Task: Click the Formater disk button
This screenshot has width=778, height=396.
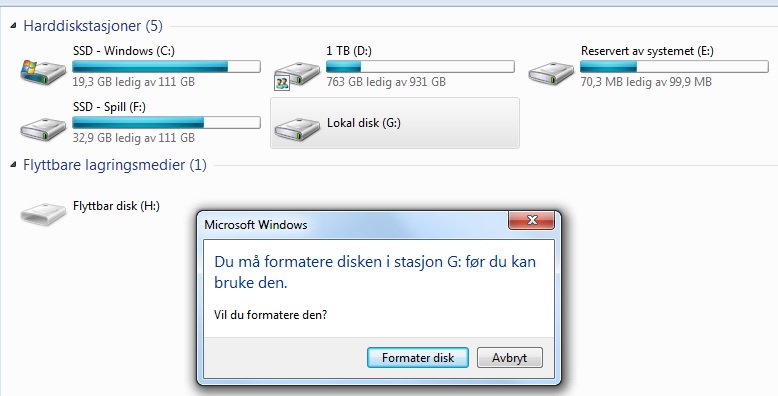Action: (418, 358)
